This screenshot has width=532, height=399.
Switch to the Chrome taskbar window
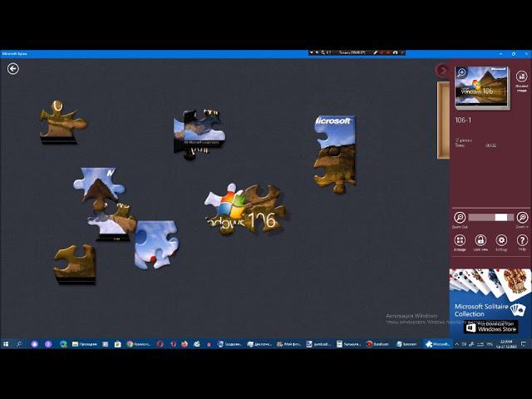pos(139,344)
